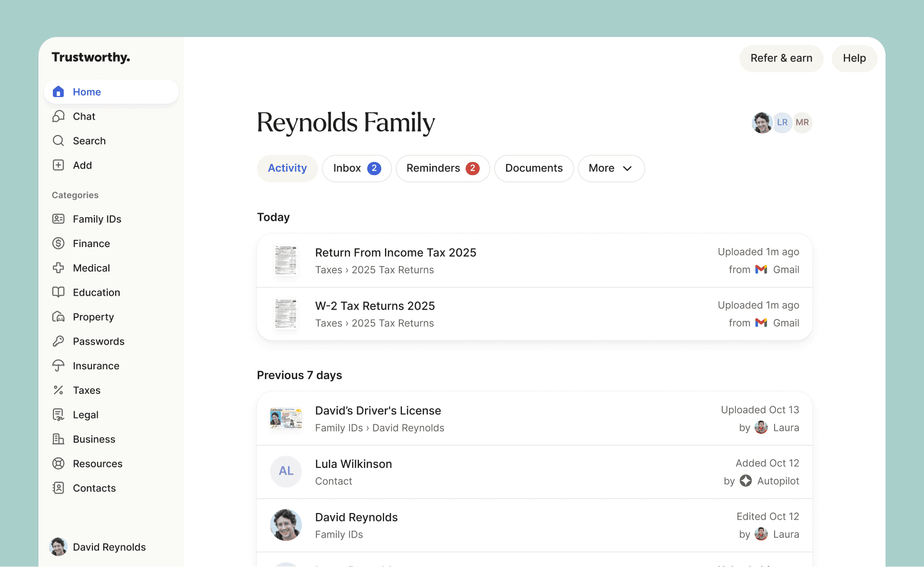Switch to the Documents tab
Screen dimensions: 924x567
(533, 168)
